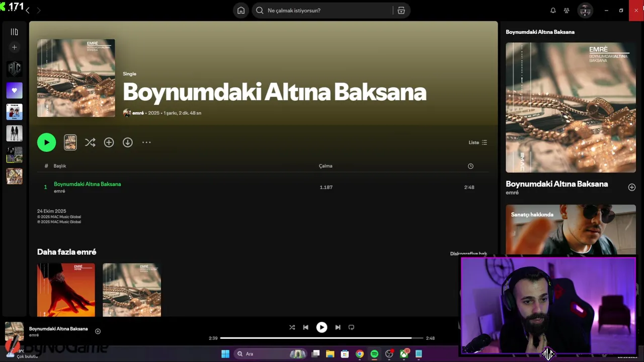
Task: Open Notepad icon in taskbar
Action: 419,354
